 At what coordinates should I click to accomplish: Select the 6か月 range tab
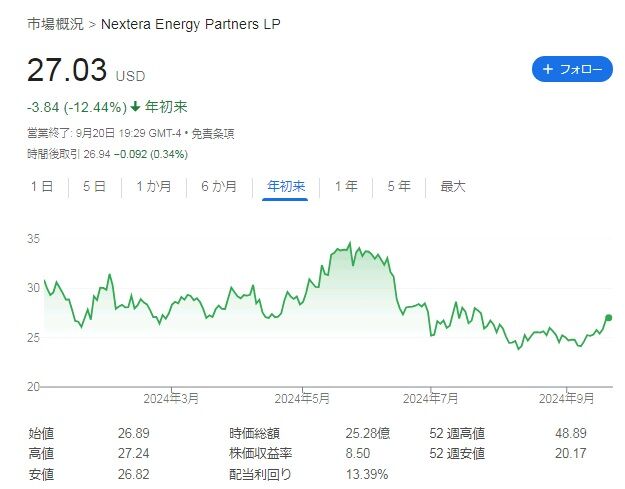click(x=219, y=186)
